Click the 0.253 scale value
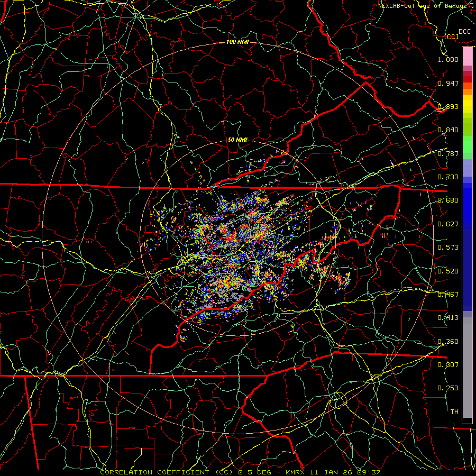This screenshot has height=476, width=476. point(448,388)
